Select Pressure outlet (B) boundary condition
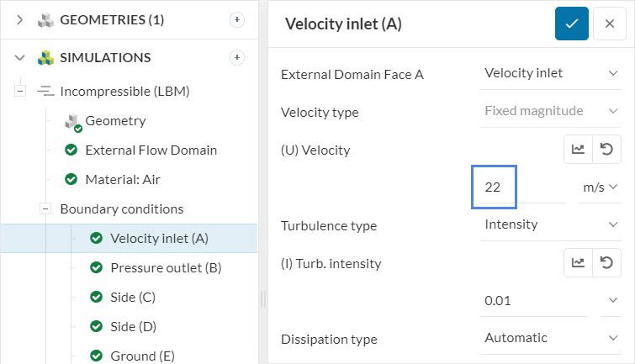The height and width of the screenshot is (364, 635). [165, 268]
